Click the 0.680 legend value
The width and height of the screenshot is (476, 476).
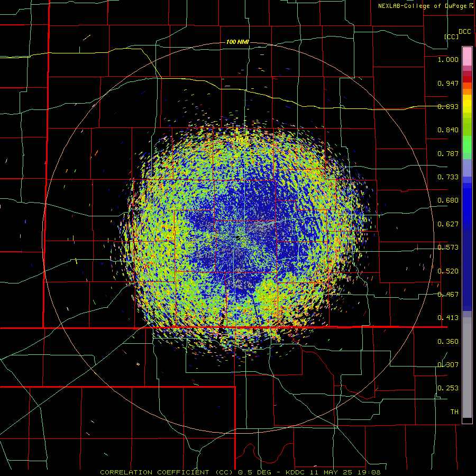click(x=448, y=200)
